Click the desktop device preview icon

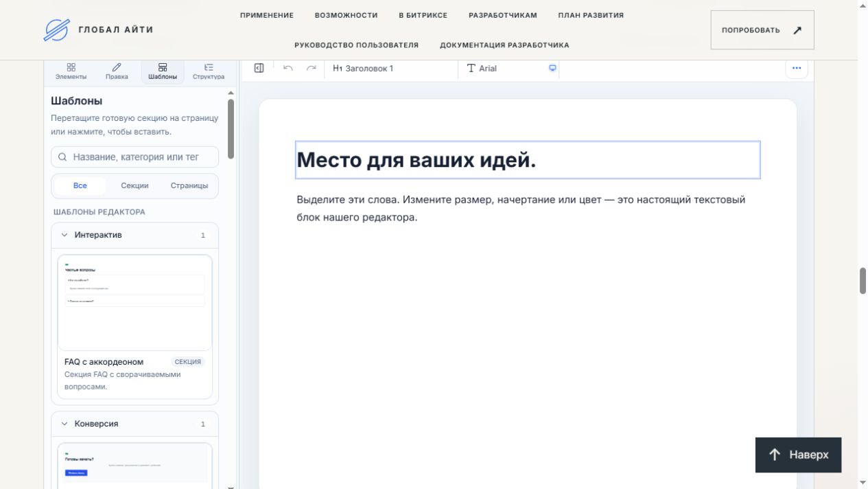tap(552, 68)
